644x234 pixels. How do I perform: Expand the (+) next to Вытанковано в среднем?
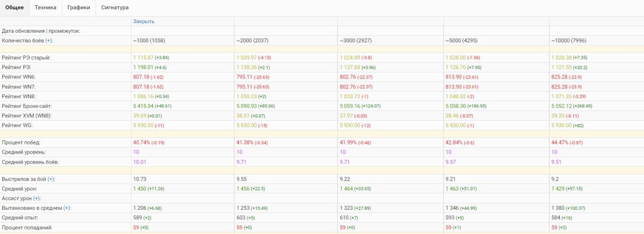[x=67, y=208]
